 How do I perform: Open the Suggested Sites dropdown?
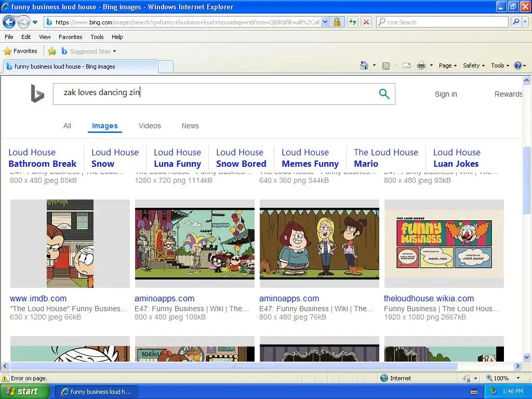point(89,51)
